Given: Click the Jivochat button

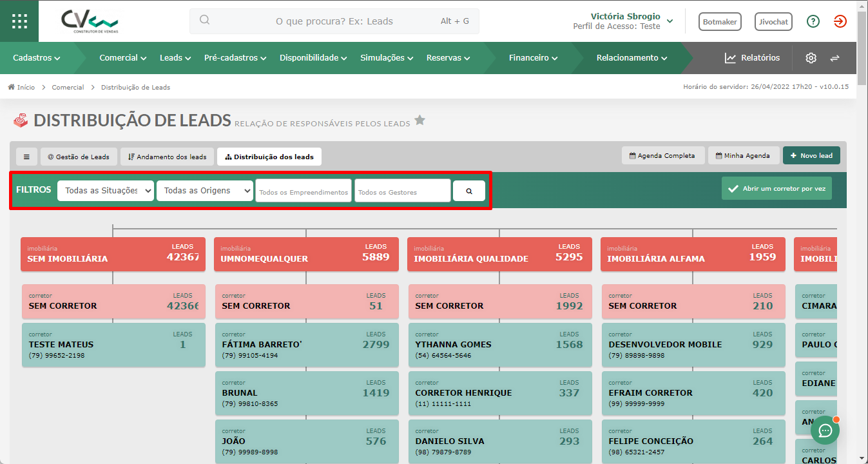Looking at the screenshot, I should click(x=773, y=21).
